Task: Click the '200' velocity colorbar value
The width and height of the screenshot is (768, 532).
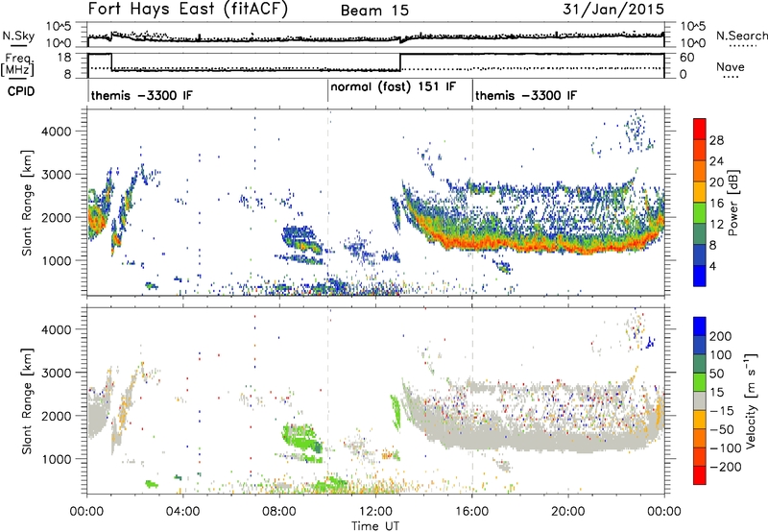Action: click(721, 336)
